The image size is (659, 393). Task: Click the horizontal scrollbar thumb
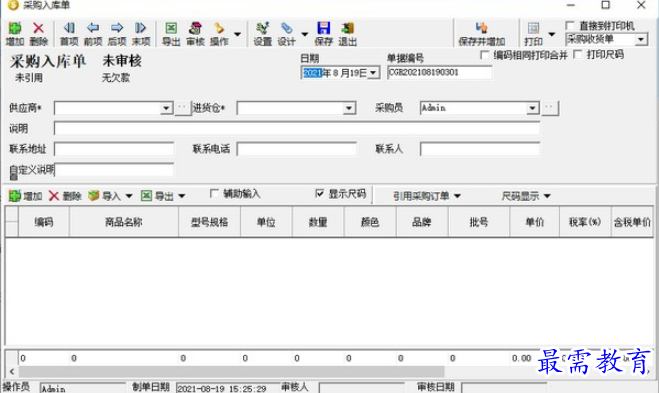[x=232, y=372]
